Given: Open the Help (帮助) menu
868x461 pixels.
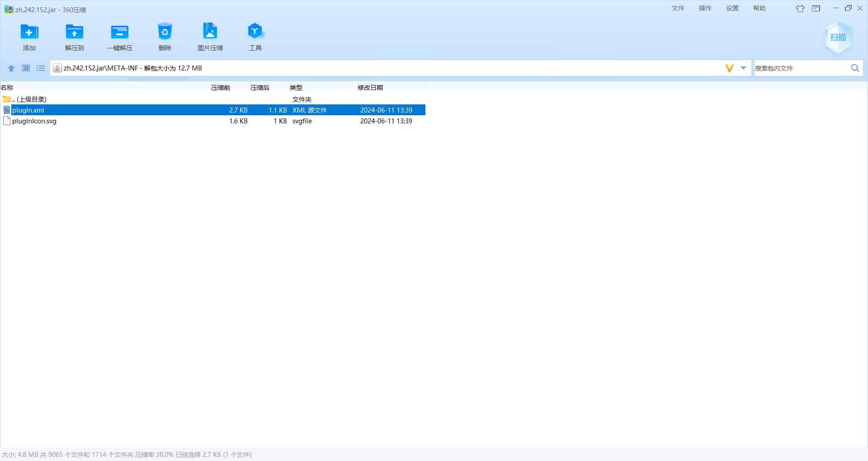Looking at the screenshot, I should click(759, 8).
